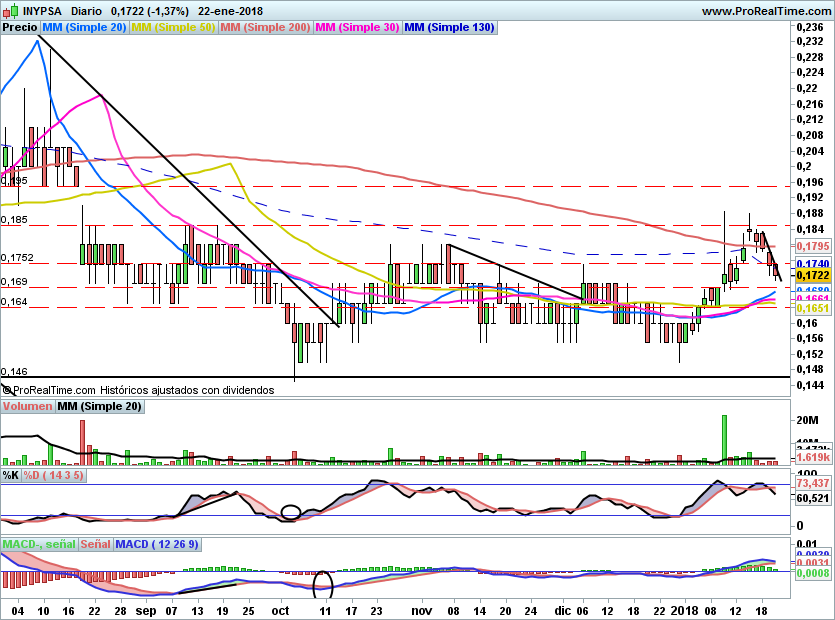
Task: Open the www.ProRealTime.com link
Action: coord(765,11)
